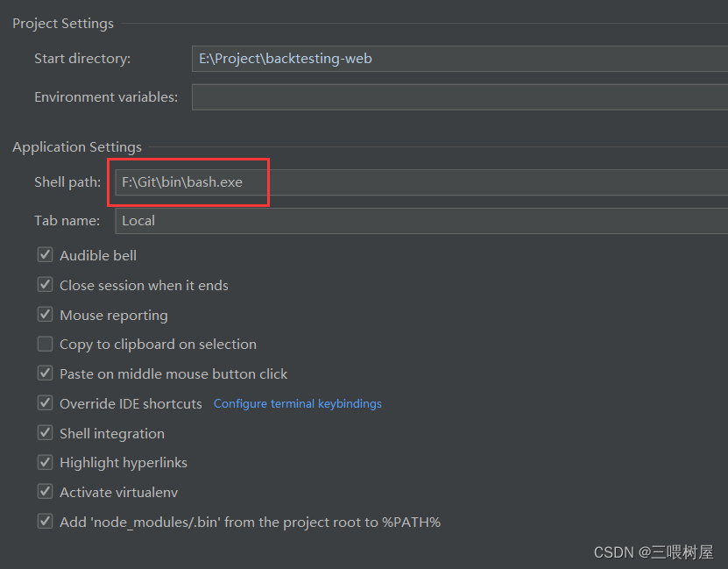
Task: Click the 'Tab name:' label text
Action: coord(67,221)
